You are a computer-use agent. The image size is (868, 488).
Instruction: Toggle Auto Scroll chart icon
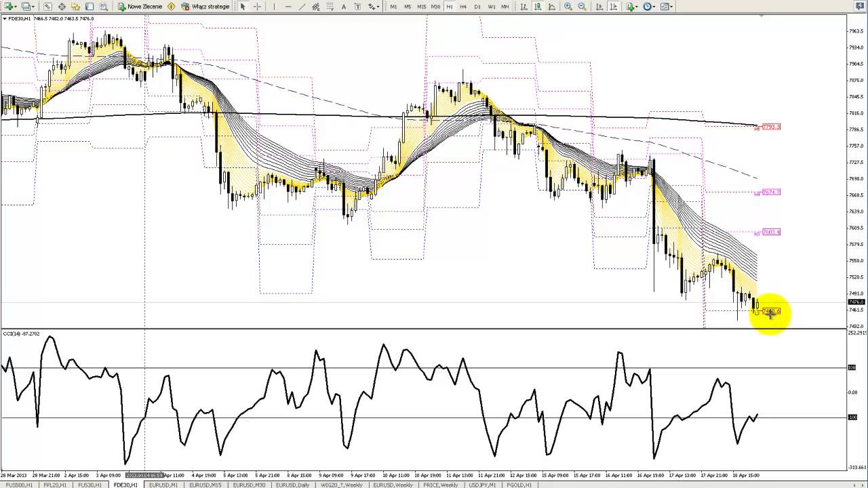click(x=599, y=6)
